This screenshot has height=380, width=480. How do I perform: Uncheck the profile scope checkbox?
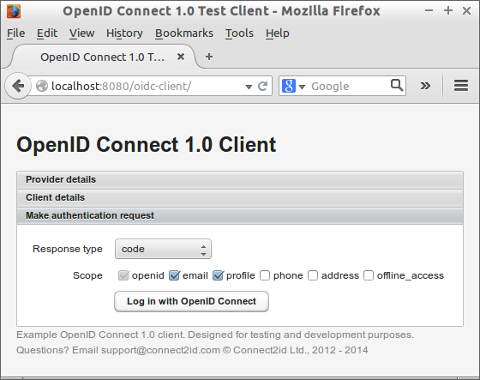click(x=218, y=275)
